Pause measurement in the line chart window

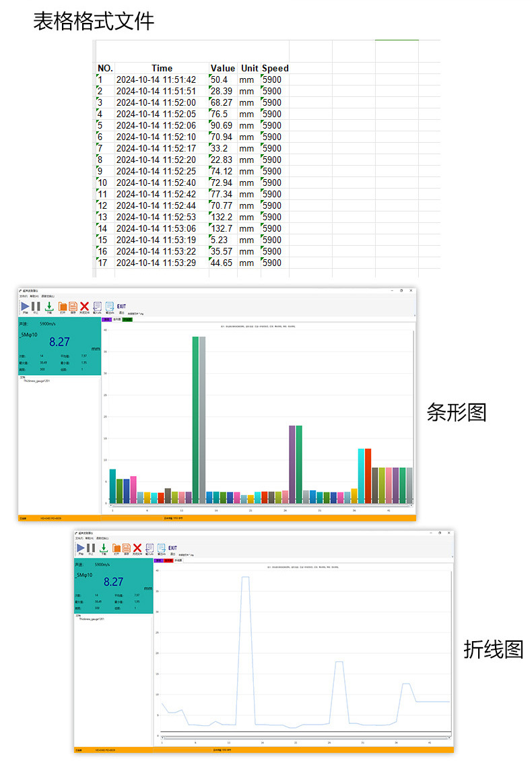(x=91, y=548)
